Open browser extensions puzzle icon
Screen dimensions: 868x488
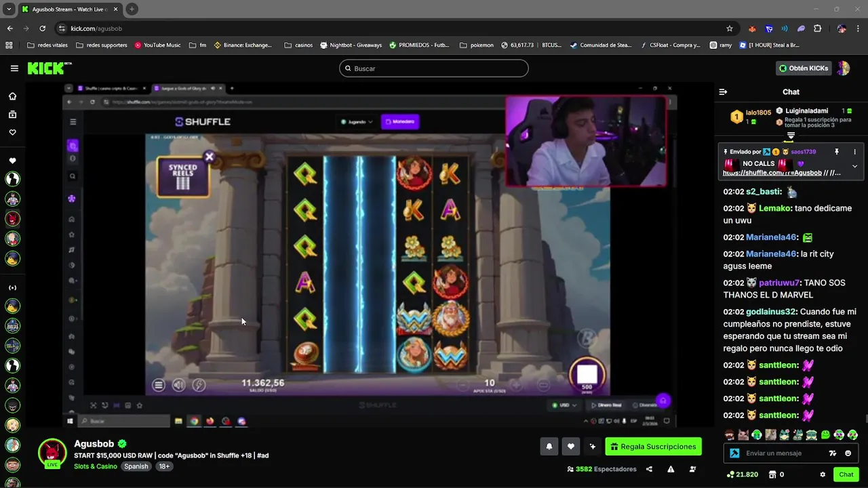point(817,28)
